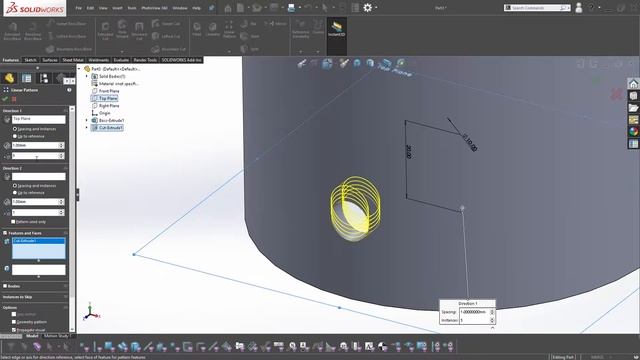Screen dimensions: 640x360
Task: Open File Explorer folder icon in Task Pane
Action: coord(633,108)
